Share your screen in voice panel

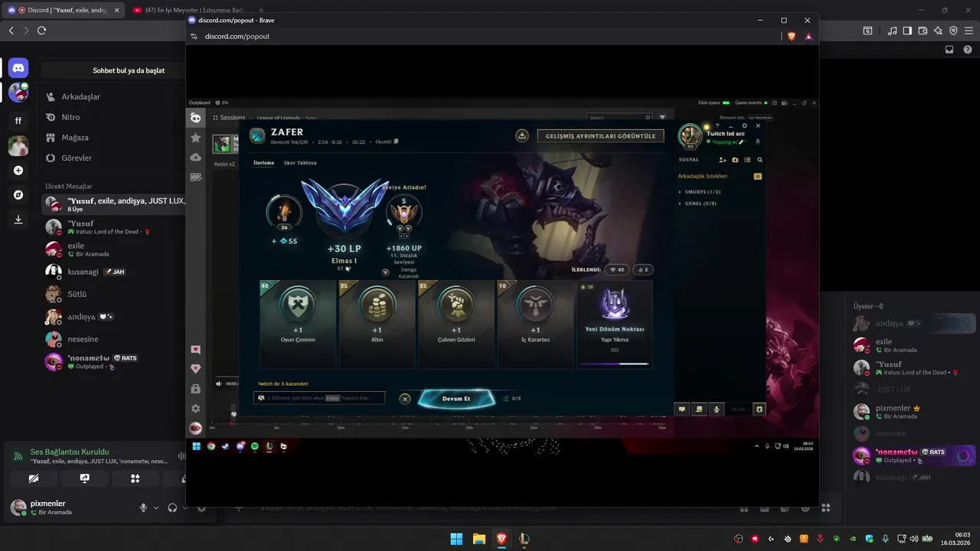point(84,478)
